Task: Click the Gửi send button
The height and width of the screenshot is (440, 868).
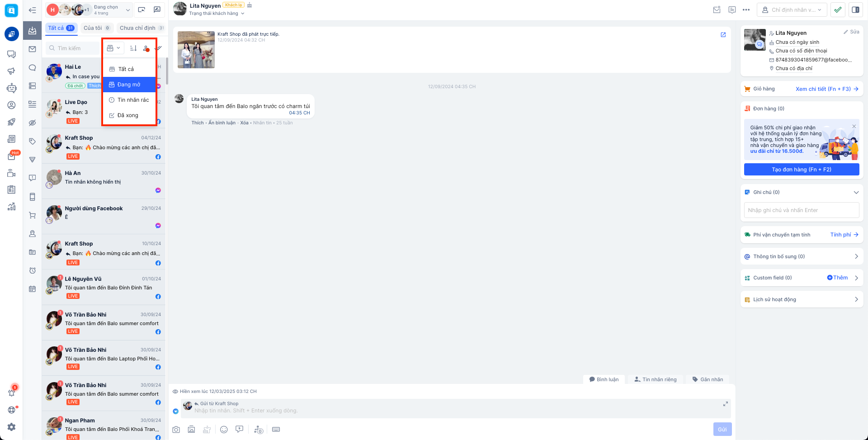Action: pyautogui.click(x=722, y=430)
